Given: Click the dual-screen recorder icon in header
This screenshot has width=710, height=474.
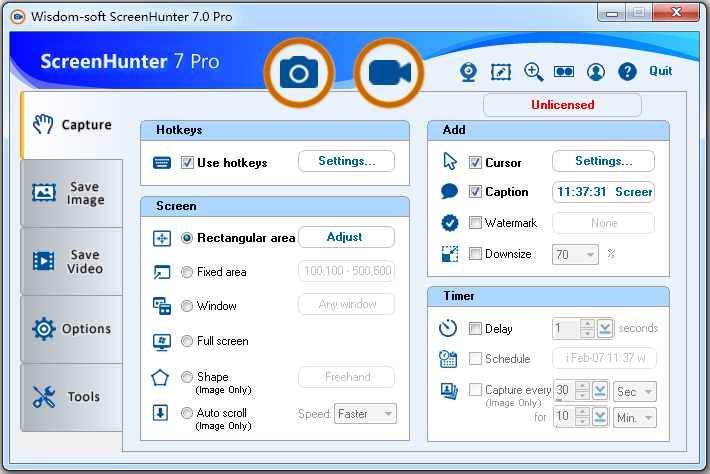Looking at the screenshot, I should pos(564,72).
